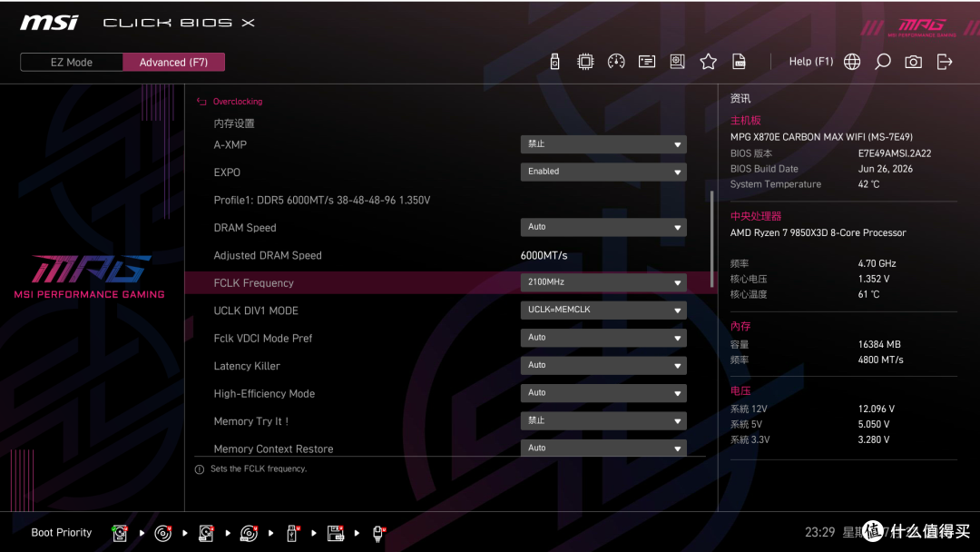
Task: Click the 3.3V system voltage 3.280 V
Action: point(874,439)
